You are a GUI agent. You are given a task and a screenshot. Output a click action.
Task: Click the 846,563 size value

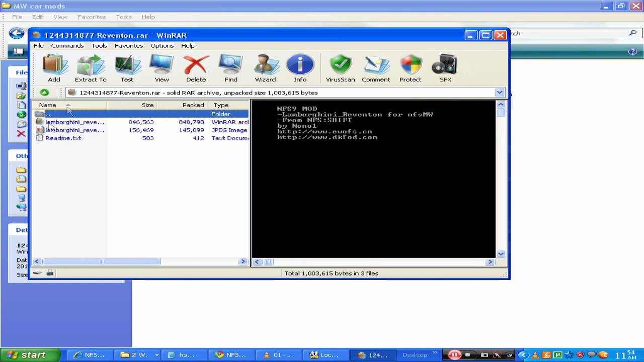pyautogui.click(x=141, y=122)
